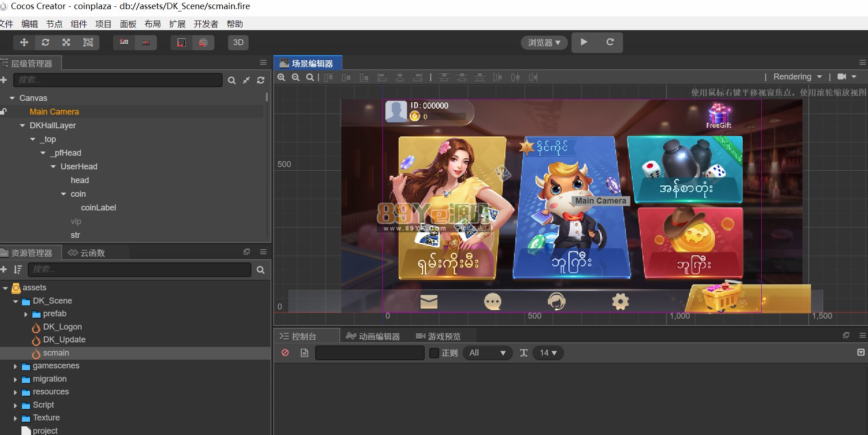
Task: Click the hierarchy search input field
Action: point(118,80)
